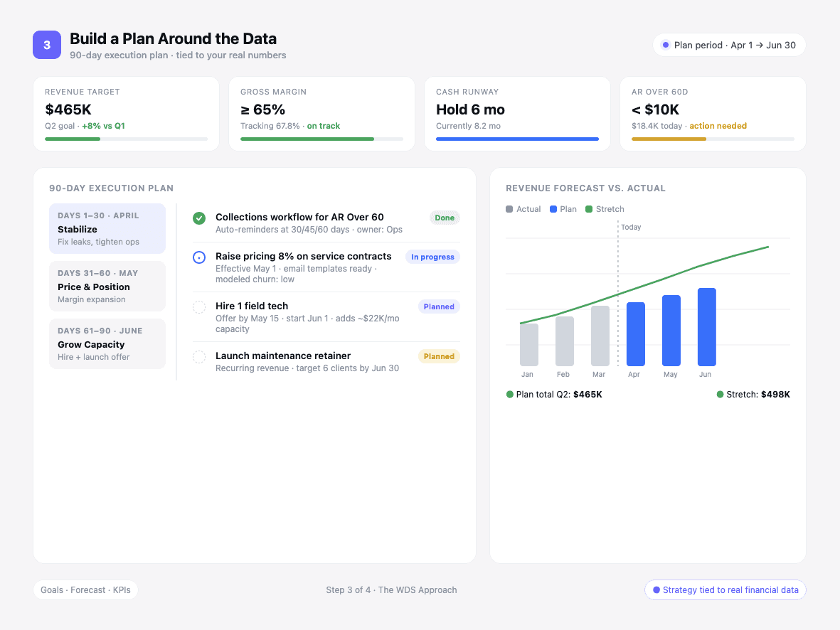
Task: Toggle the Actual series in chart legend
Action: [523, 209]
